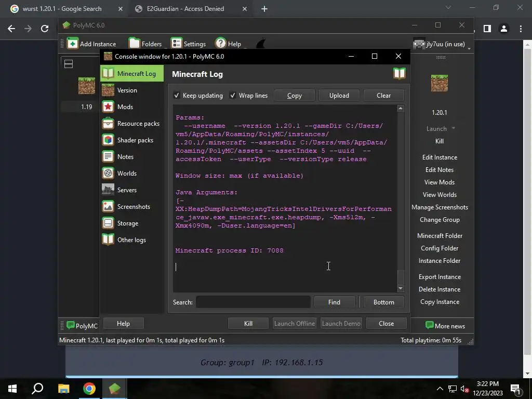
Task: Click the console Help button
Action: [x=123, y=323]
